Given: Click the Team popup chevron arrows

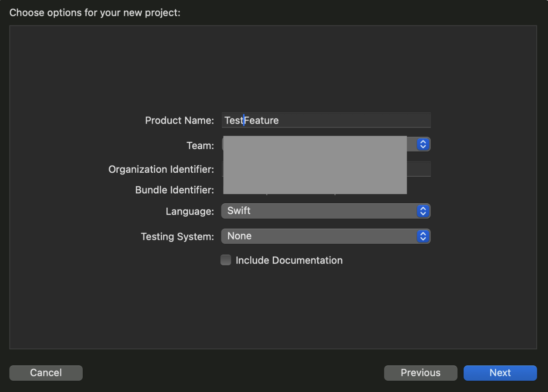Looking at the screenshot, I should point(423,144).
